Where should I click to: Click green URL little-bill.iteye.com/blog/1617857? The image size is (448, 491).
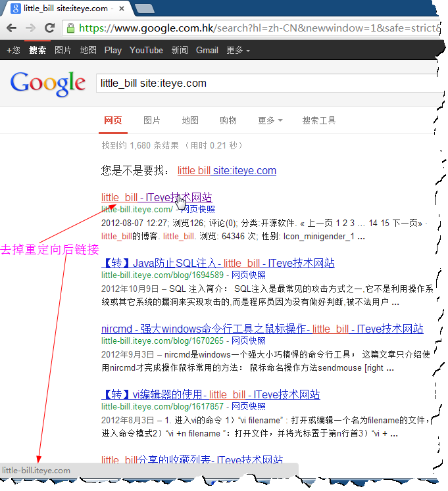(162, 406)
